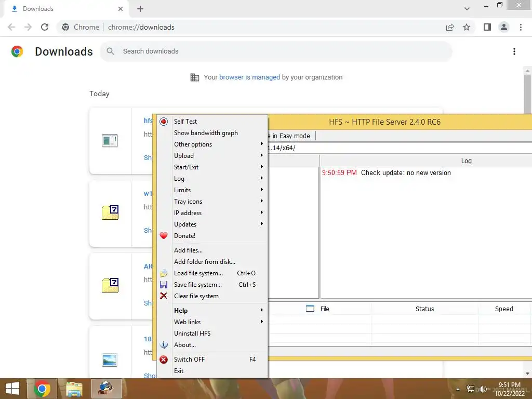This screenshot has width=532, height=399.
Task: Choose About... menu entry
Action: click(212, 345)
